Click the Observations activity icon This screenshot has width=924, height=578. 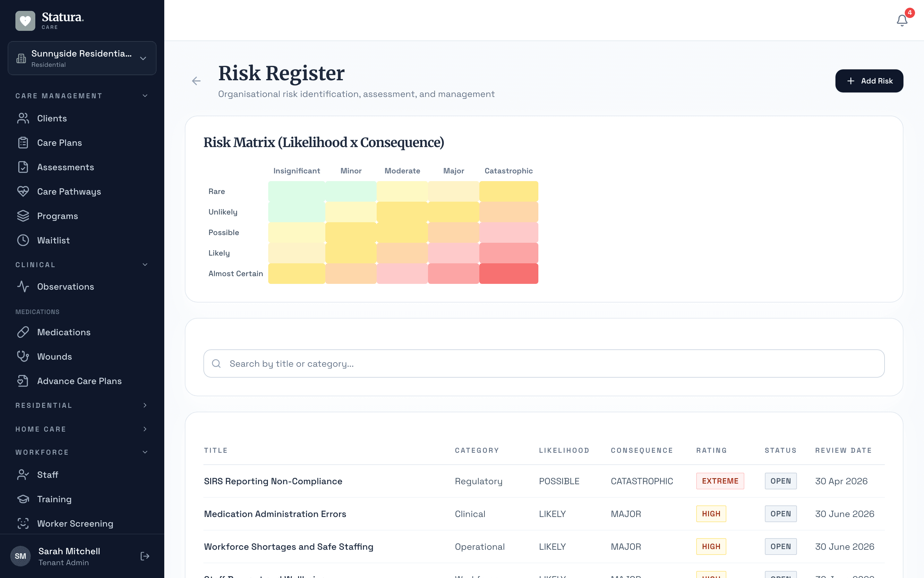(x=23, y=287)
